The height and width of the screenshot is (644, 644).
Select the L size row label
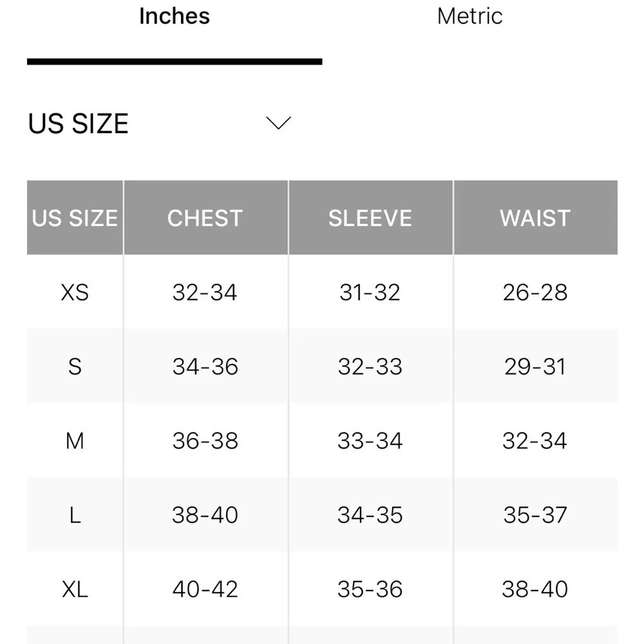75,515
